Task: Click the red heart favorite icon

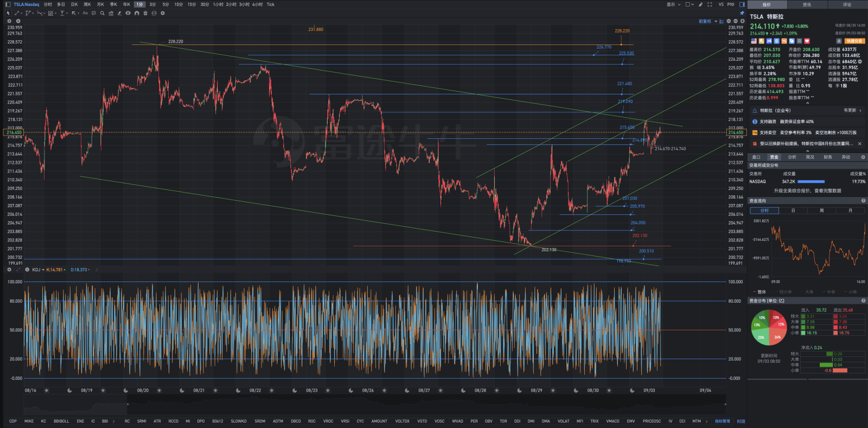Action: coord(807,41)
